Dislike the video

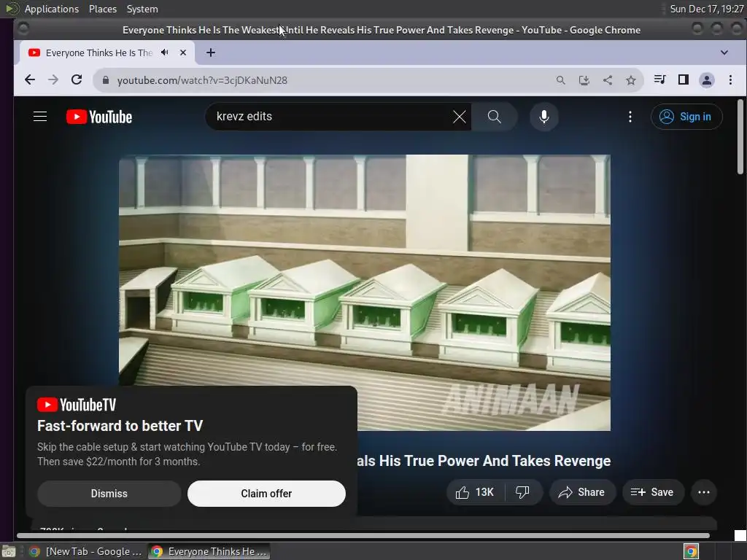(x=523, y=492)
